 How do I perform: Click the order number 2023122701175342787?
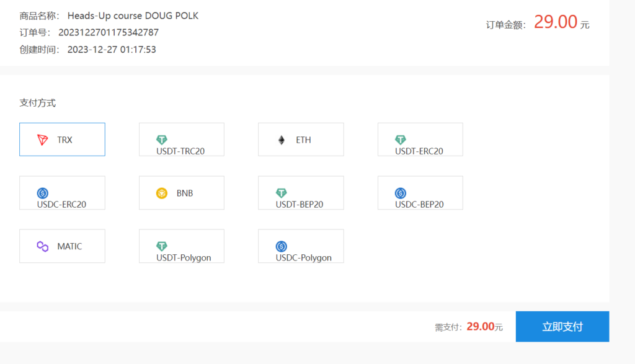(109, 32)
